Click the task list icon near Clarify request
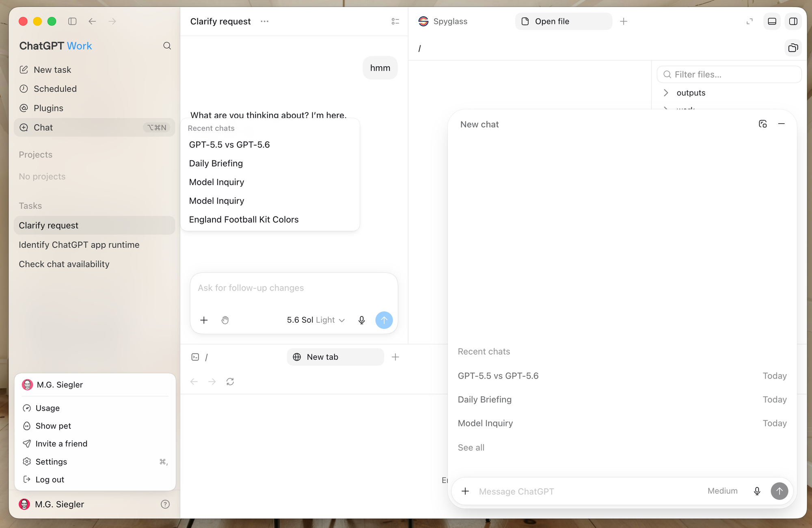This screenshot has height=528, width=812. click(395, 21)
